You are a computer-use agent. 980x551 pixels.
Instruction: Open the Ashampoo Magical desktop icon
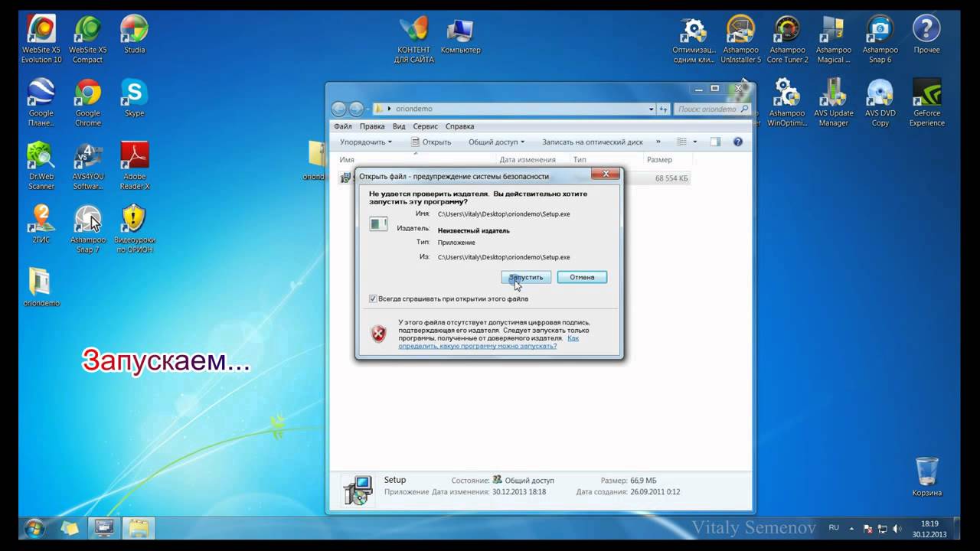click(x=833, y=39)
